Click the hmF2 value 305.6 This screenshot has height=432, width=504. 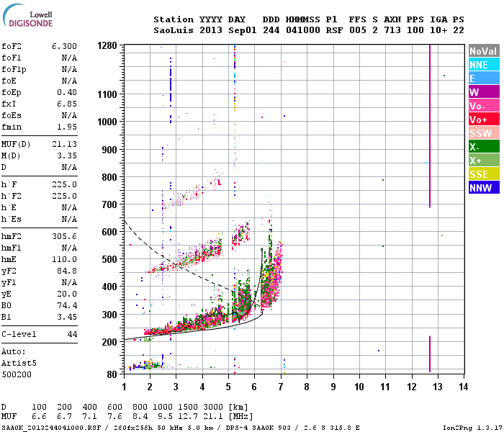[64, 236]
